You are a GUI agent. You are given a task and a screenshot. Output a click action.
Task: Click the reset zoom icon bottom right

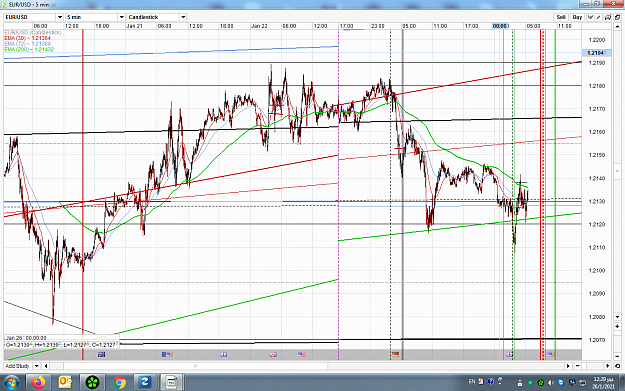(617, 366)
